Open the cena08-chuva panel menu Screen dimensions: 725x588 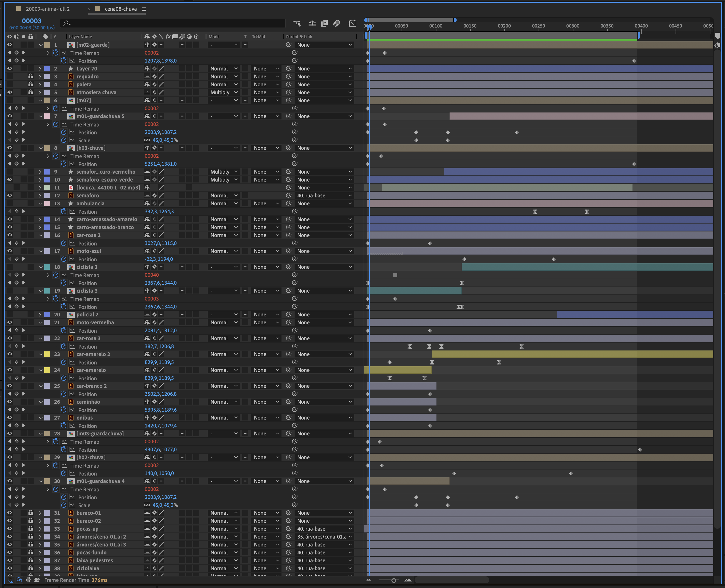point(144,9)
